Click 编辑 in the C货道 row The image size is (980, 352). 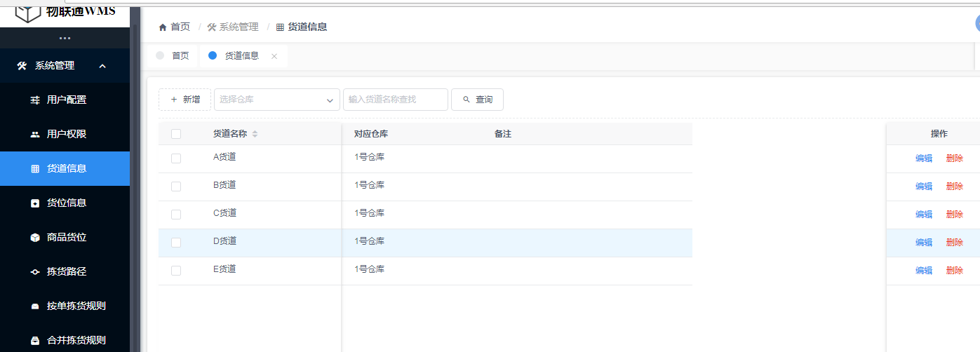point(924,215)
